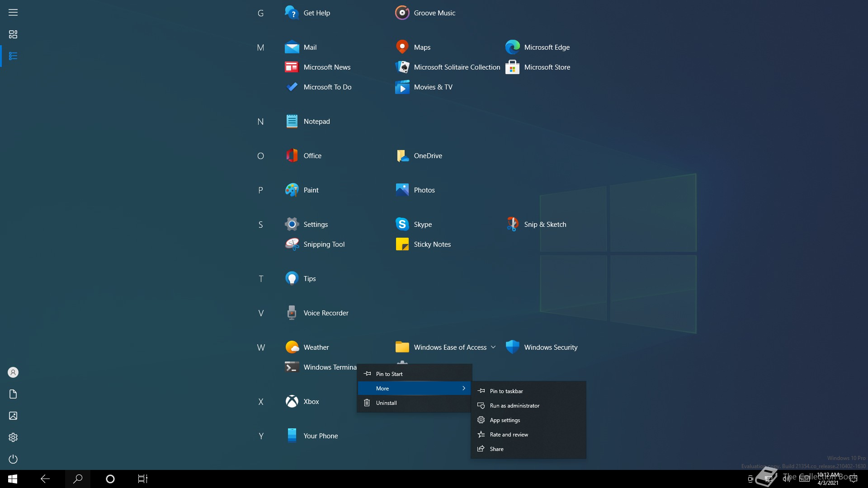Open the Settings app icon in list

click(292, 224)
